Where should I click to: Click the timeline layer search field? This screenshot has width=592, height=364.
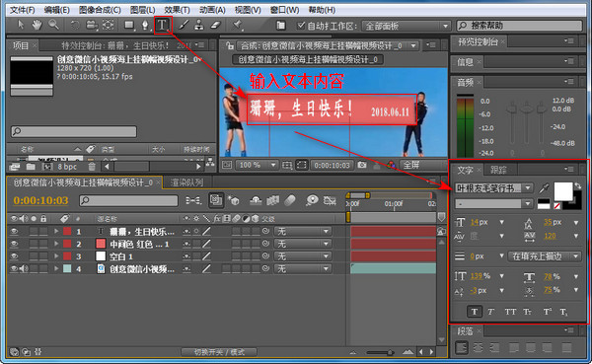pyautogui.click(x=128, y=200)
